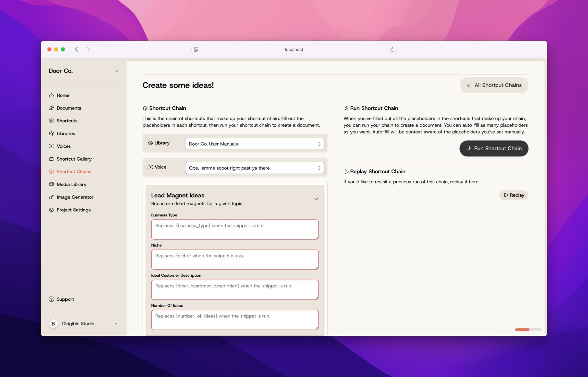Click the Shortcuts layers icon in sidebar
Viewport: 588px width, 377px height.
[51, 121]
